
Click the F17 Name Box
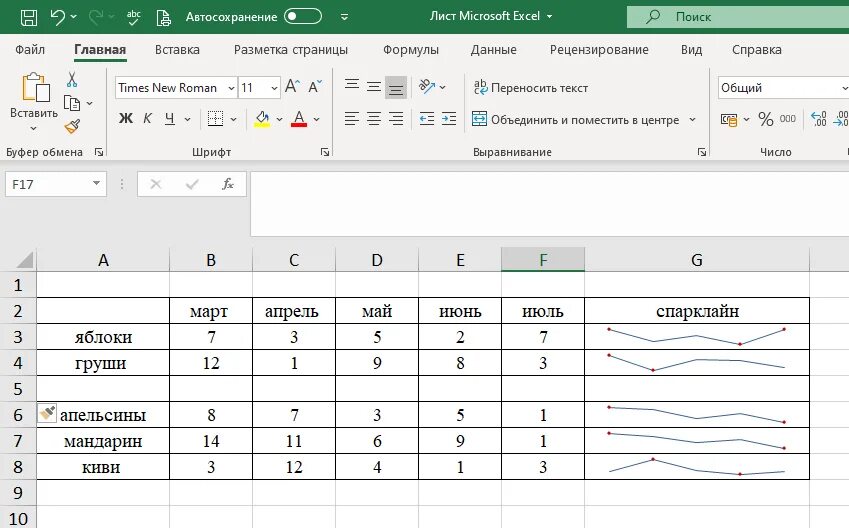click(x=56, y=184)
